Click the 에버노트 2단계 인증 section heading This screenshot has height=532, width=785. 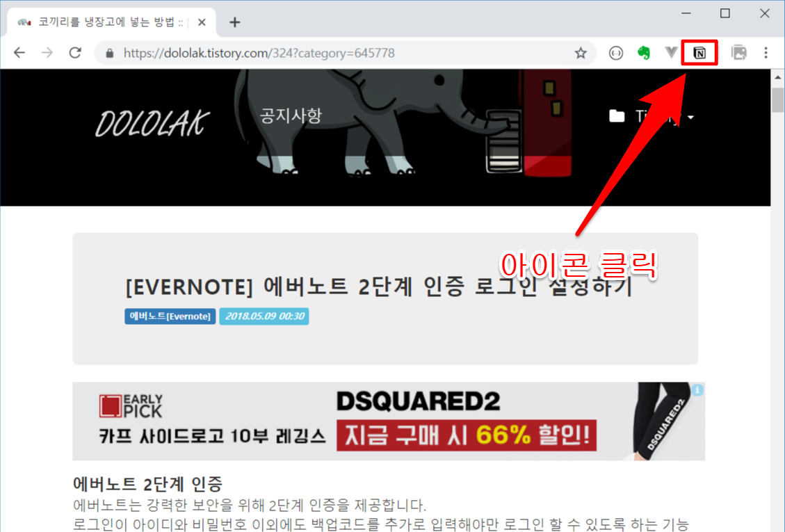(147, 484)
